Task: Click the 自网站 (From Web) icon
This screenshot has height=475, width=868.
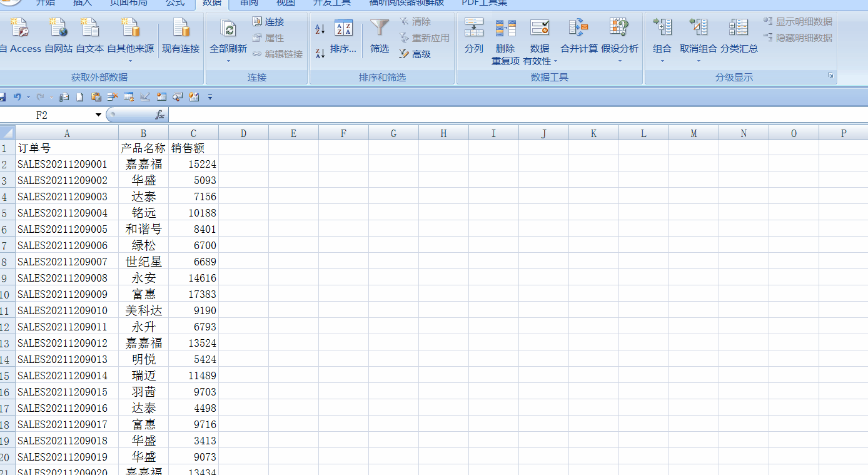Action: 59,28
